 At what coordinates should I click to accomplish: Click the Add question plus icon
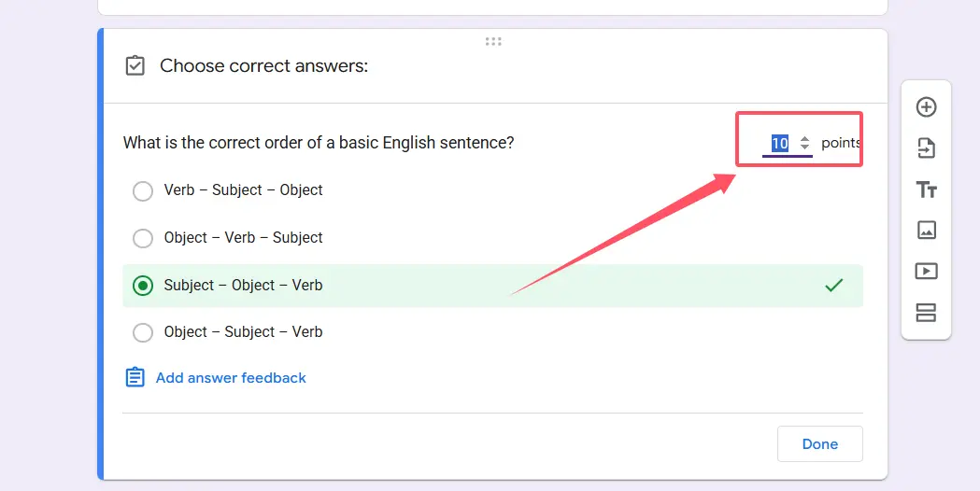926,107
